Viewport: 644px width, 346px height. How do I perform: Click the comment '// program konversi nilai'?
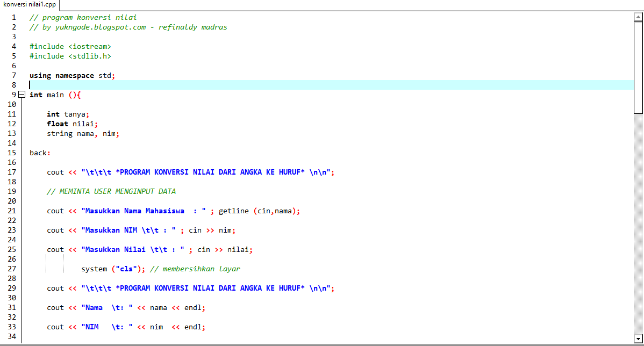tap(83, 18)
